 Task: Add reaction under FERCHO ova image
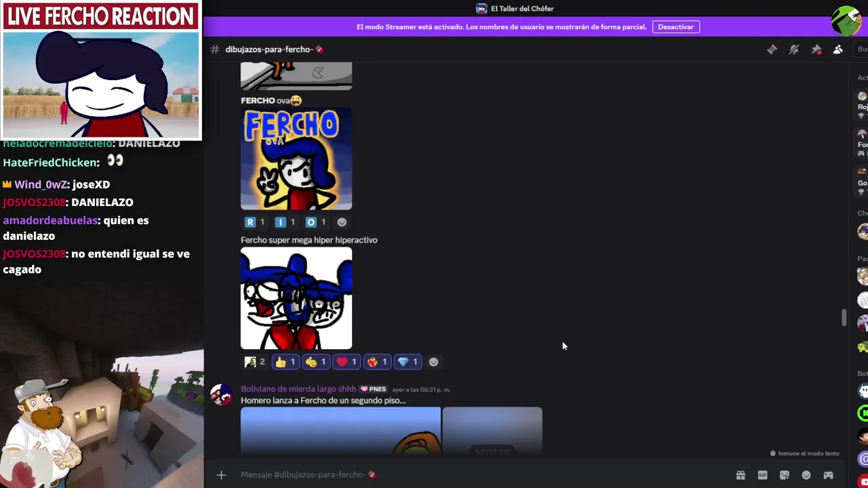pos(342,222)
